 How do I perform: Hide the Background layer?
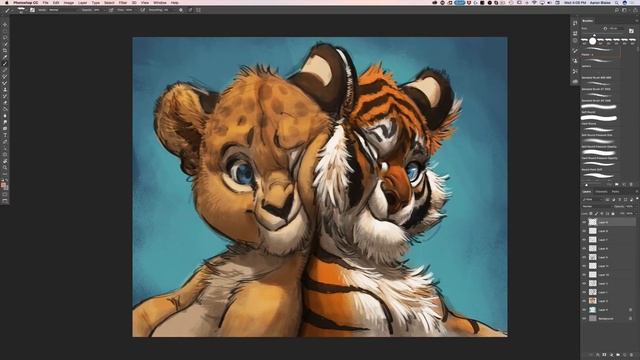(x=584, y=318)
